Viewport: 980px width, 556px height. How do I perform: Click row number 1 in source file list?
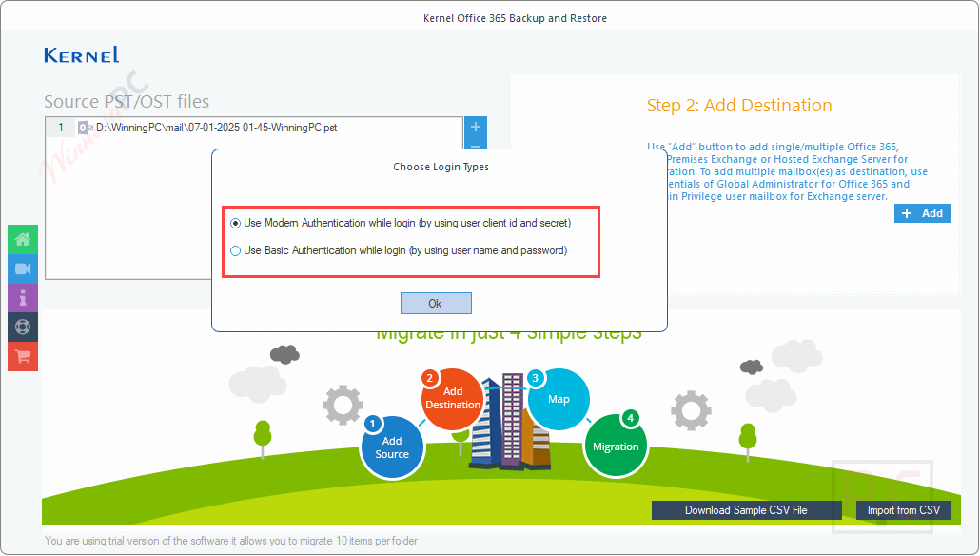(x=58, y=127)
